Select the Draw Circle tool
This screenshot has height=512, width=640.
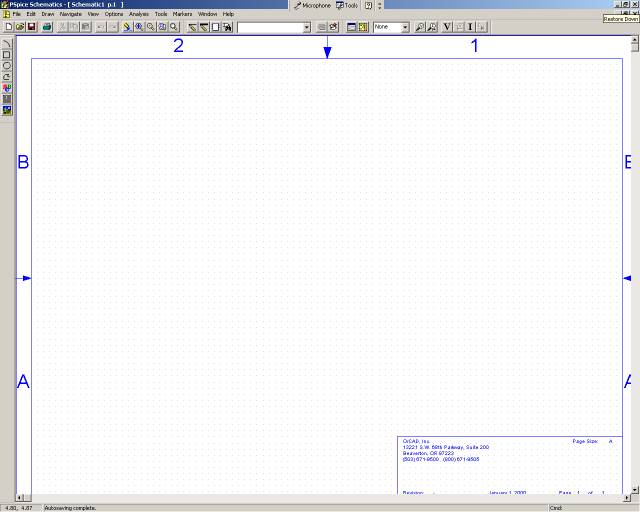[7, 65]
